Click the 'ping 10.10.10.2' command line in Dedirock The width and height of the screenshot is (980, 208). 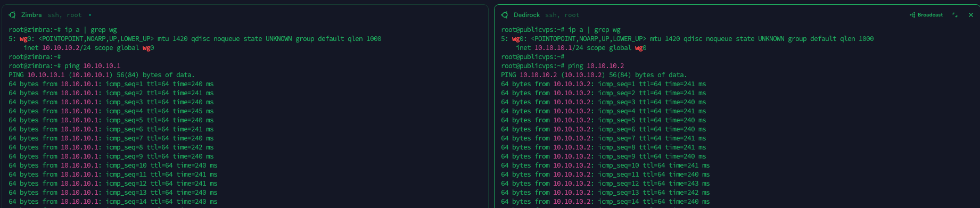(562, 66)
